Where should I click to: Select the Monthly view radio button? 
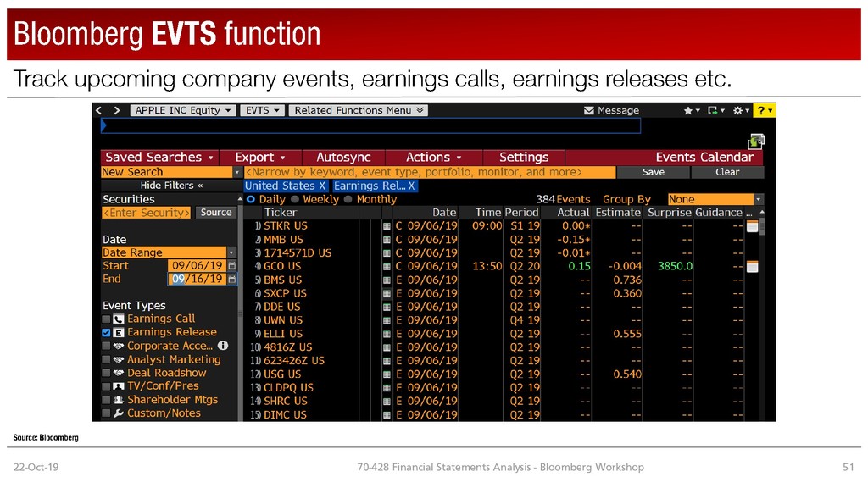click(348, 199)
